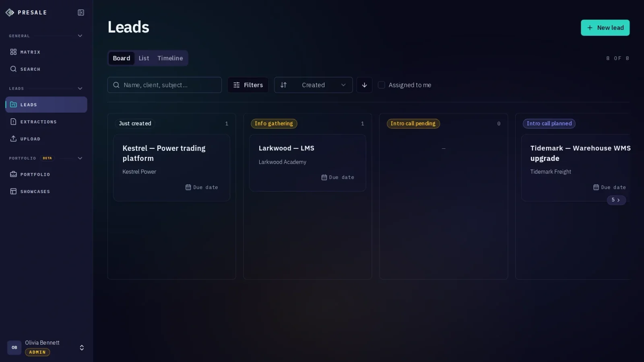Click the calendar icon on Kestrel card

click(x=188, y=187)
